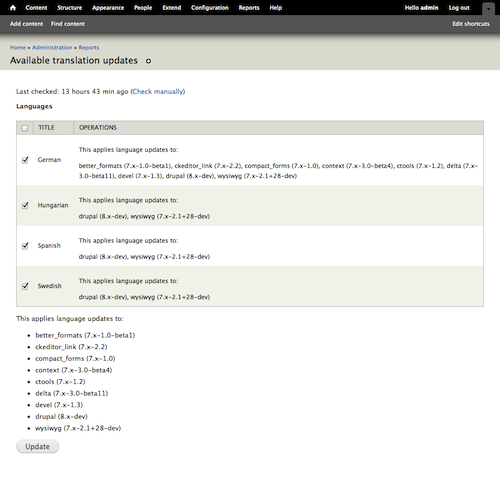
Task: Go to the Home breadcrumb
Action: (18, 47)
